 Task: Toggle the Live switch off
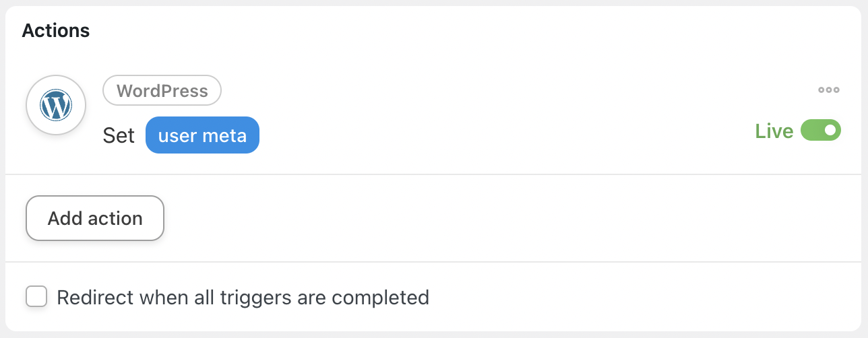pos(821,130)
